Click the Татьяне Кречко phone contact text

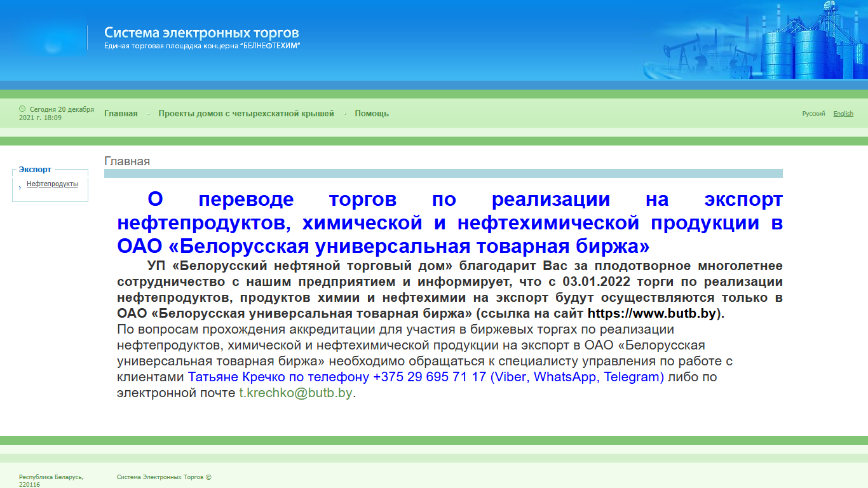pyautogui.click(x=426, y=377)
